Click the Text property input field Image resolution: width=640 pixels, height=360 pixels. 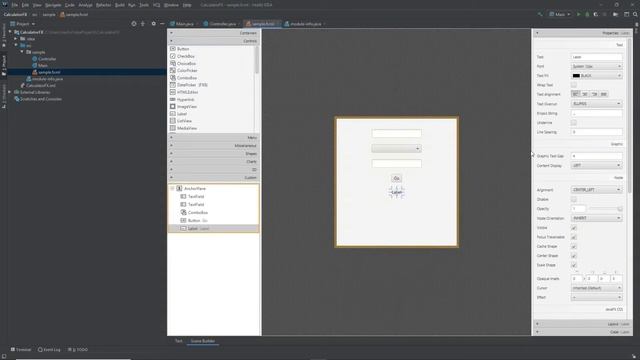click(596, 57)
